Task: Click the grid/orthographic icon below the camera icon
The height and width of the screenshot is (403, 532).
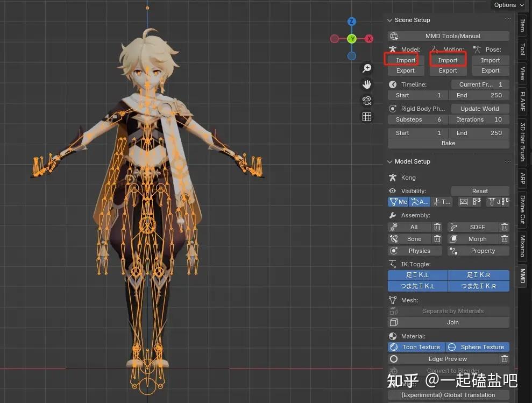Action: point(367,116)
